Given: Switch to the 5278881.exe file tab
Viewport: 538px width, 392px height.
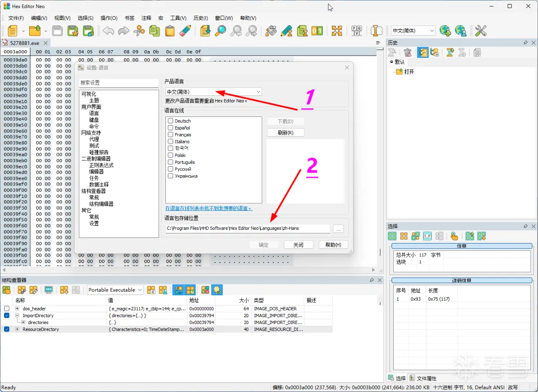Looking at the screenshot, I should (24, 43).
